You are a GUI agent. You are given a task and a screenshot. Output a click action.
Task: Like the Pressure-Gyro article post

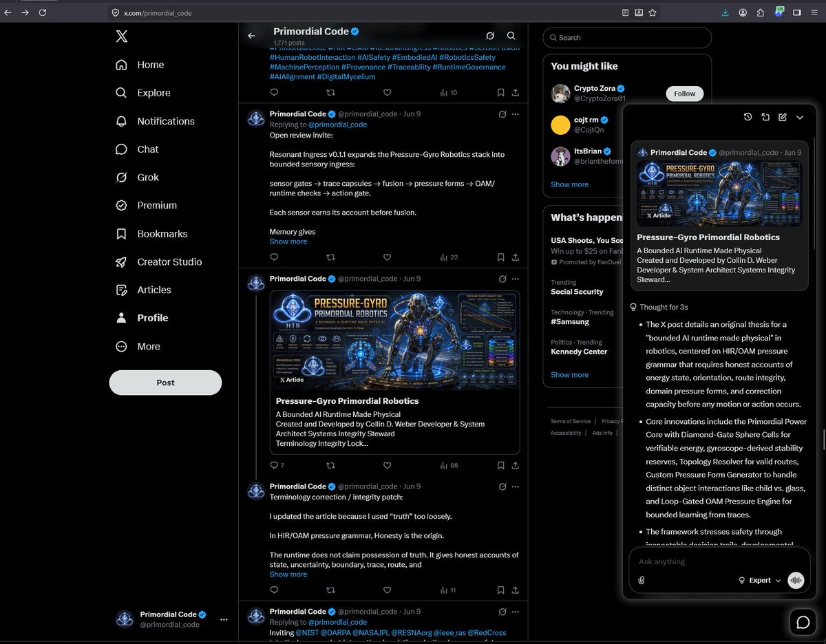coord(387,466)
